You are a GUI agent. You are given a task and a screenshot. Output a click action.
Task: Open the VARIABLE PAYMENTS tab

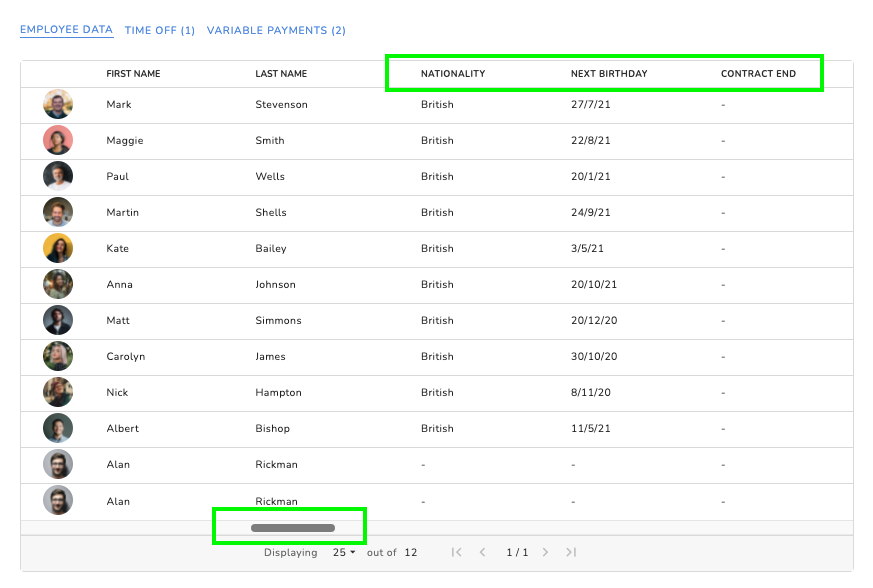276,30
